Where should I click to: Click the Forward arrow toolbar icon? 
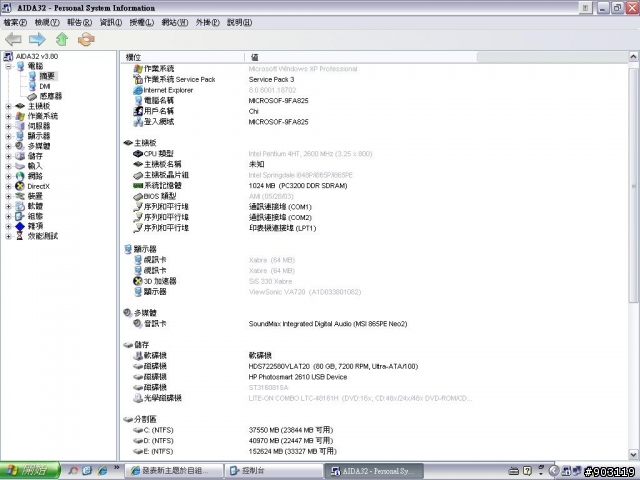tap(37, 39)
